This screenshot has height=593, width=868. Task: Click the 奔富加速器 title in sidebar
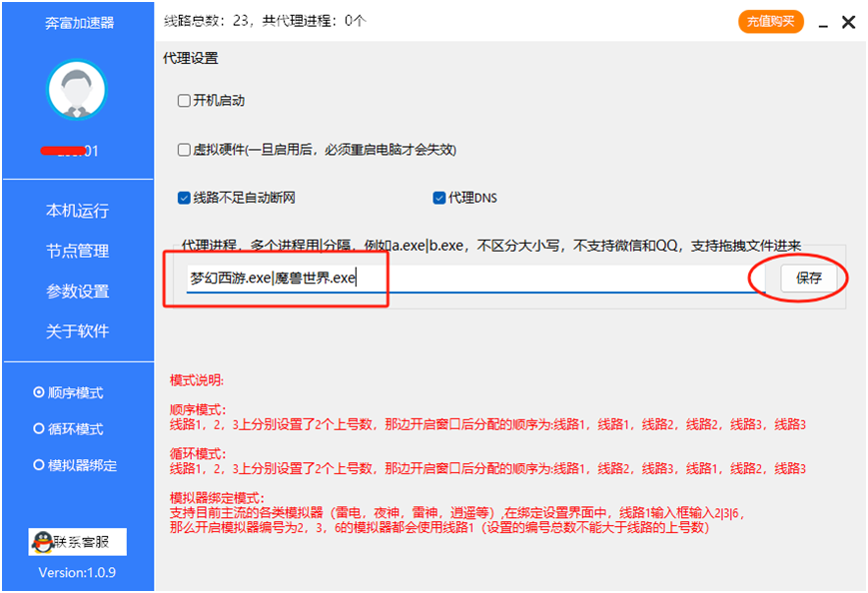[77, 20]
